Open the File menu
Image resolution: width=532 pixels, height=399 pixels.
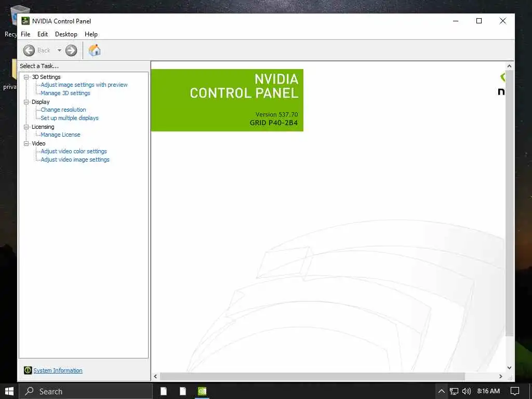(x=25, y=34)
